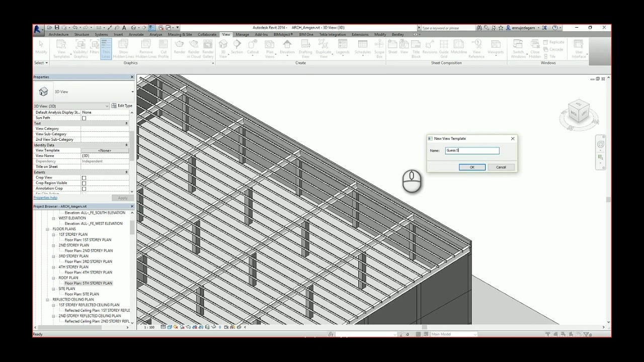644x362 pixels.
Task: Click the Close Hidden windows tool
Action: [535, 49]
